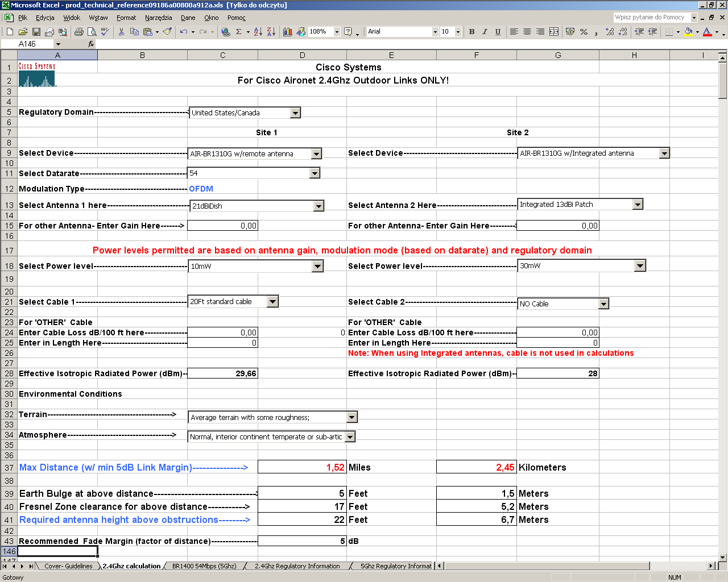The image size is (728, 582).
Task: Copy selection using toolbar icon
Action: coord(134,32)
